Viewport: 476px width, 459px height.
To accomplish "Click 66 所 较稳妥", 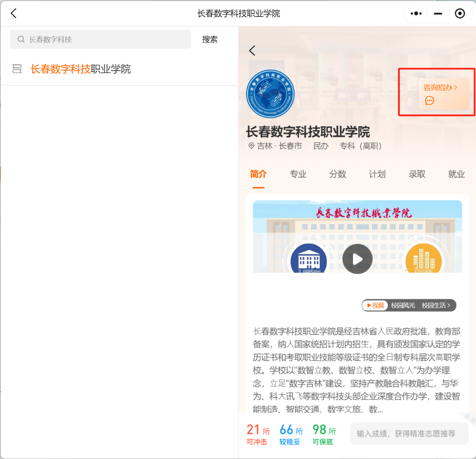I will pos(291,435).
